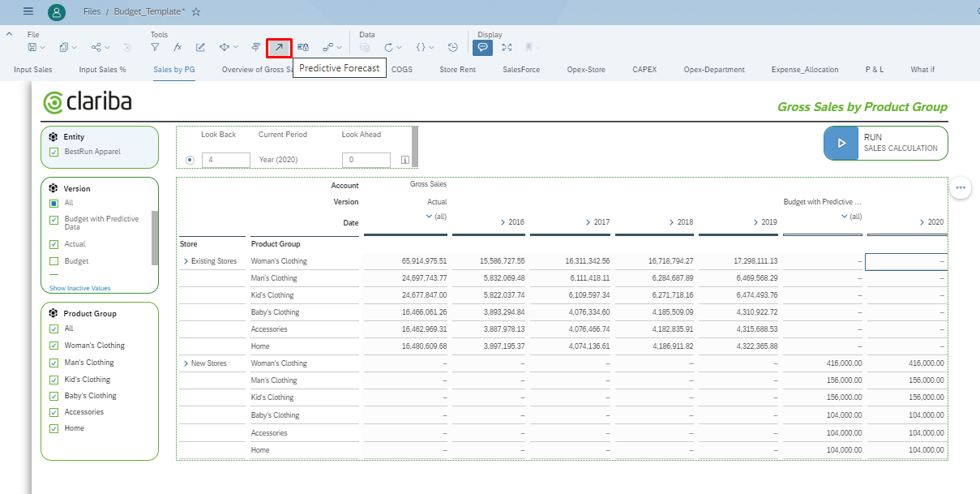Image resolution: width=980 pixels, height=494 pixels.
Task: Switch to the Input Sales % tab
Action: point(102,70)
